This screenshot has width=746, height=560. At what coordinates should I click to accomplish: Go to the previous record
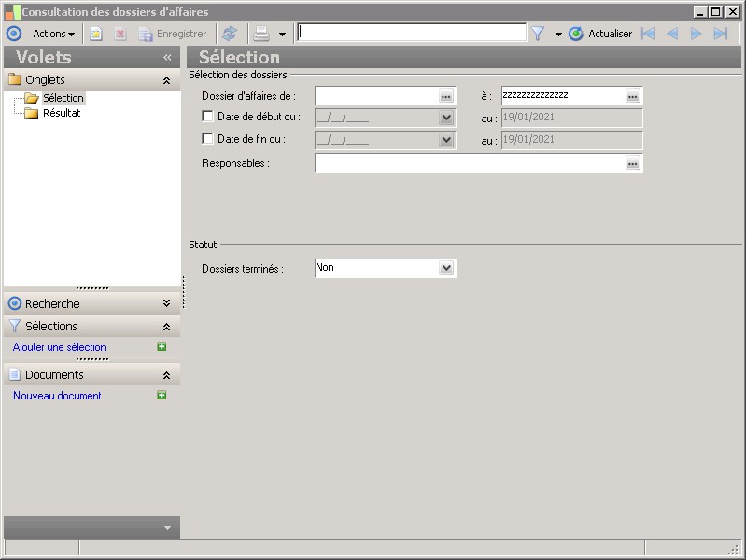point(672,34)
